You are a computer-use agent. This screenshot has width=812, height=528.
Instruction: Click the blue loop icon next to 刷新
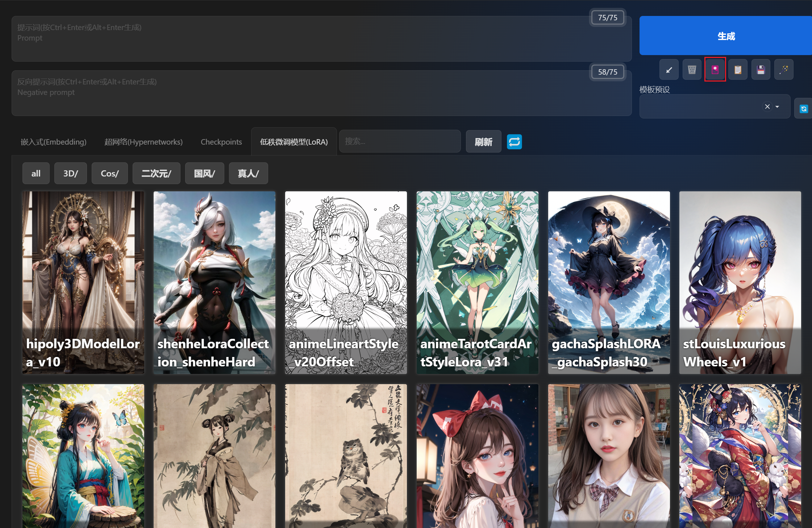click(x=514, y=142)
